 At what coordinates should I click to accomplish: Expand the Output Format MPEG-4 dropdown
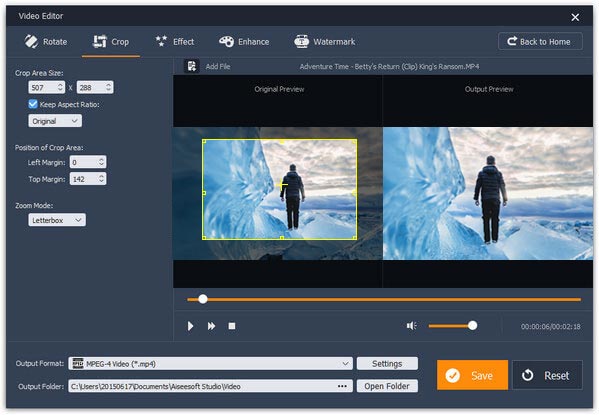[210, 363]
